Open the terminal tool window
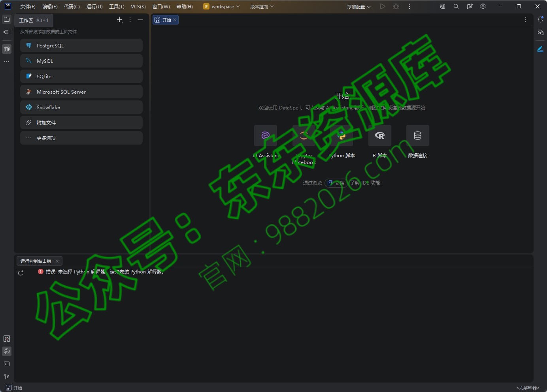This screenshot has width=547, height=392. (x=6, y=364)
